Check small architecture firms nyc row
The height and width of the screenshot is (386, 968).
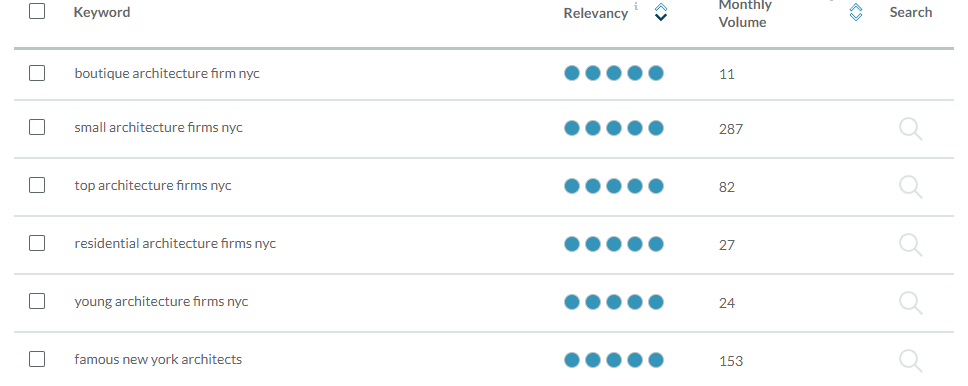pos(37,127)
